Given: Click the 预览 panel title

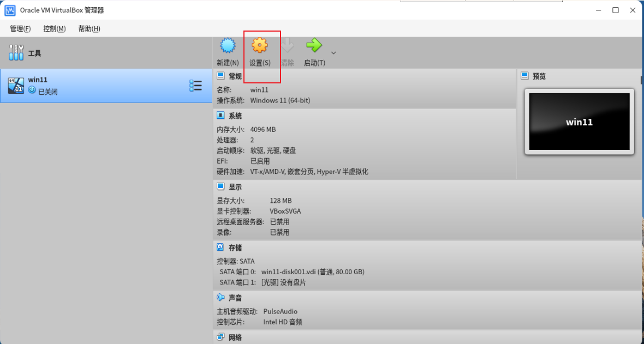Looking at the screenshot, I should (x=539, y=76).
